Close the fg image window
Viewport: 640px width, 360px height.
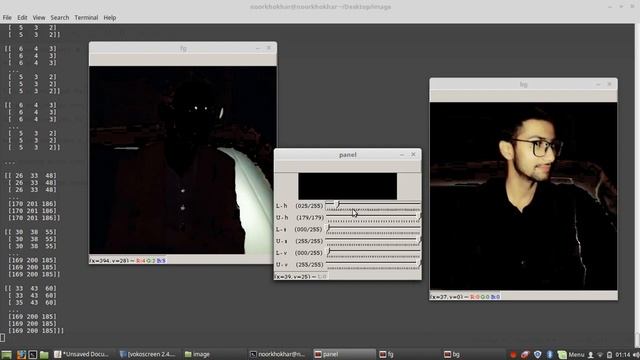[x=269, y=48]
